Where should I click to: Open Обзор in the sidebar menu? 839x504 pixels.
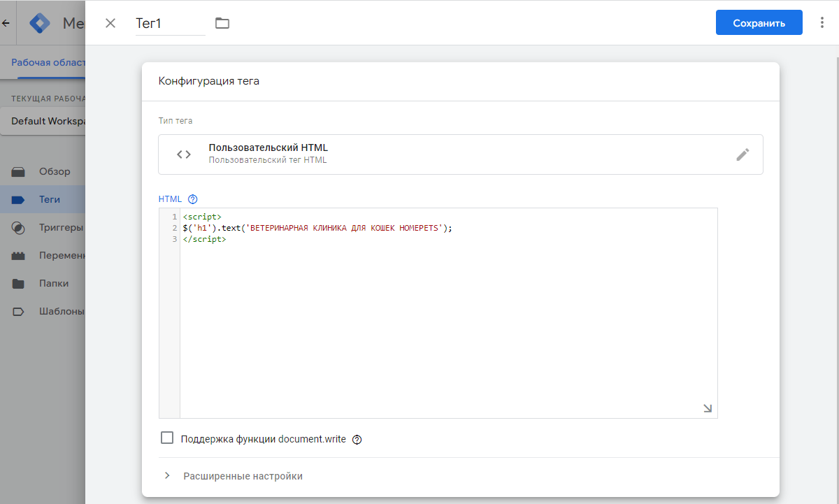tap(55, 171)
